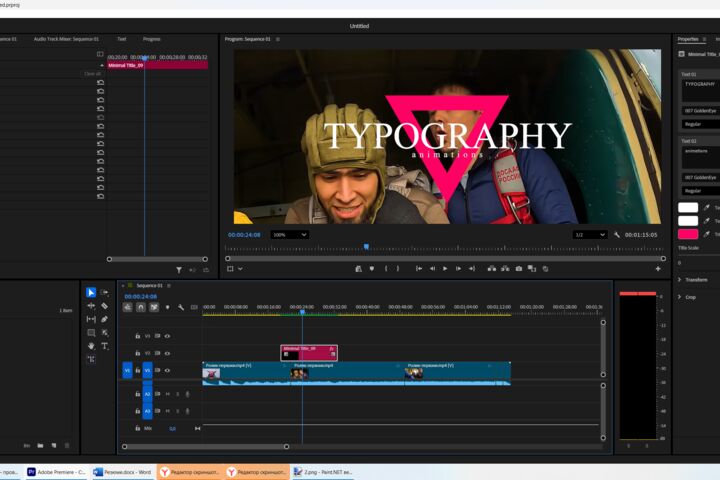Click the Mark In bracket button
The height and width of the screenshot is (480, 720).
tap(386, 269)
